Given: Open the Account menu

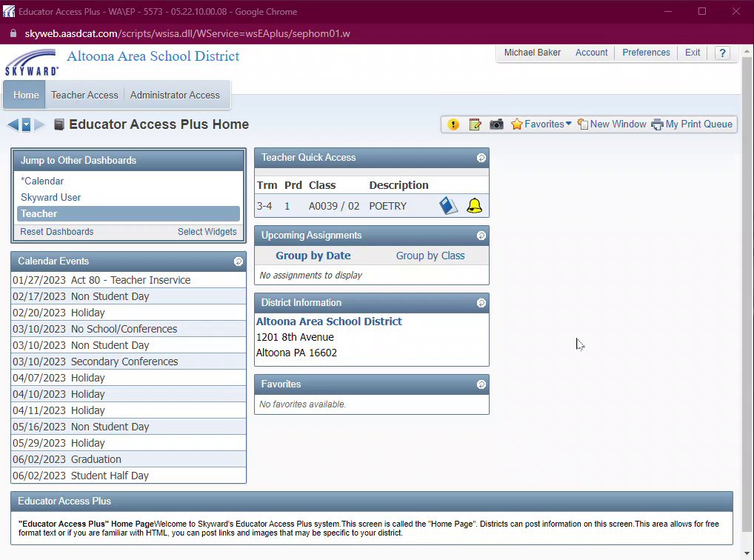Looking at the screenshot, I should (592, 53).
